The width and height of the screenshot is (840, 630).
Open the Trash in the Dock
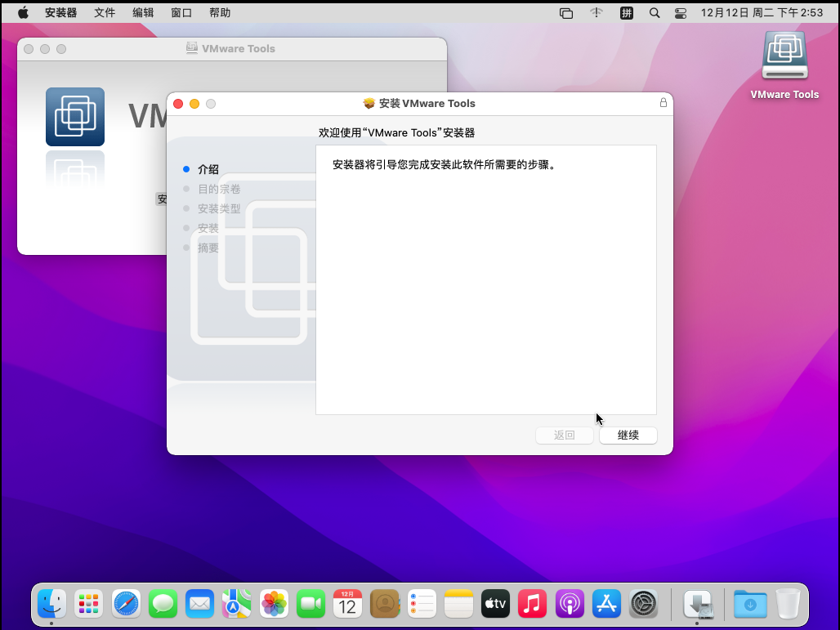788,603
